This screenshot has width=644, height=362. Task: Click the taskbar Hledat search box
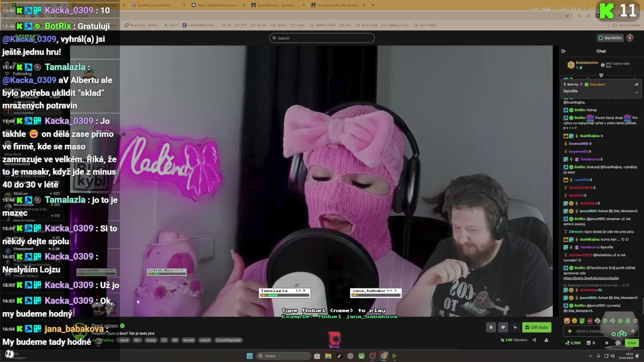pyautogui.click(x=282, y=356)
